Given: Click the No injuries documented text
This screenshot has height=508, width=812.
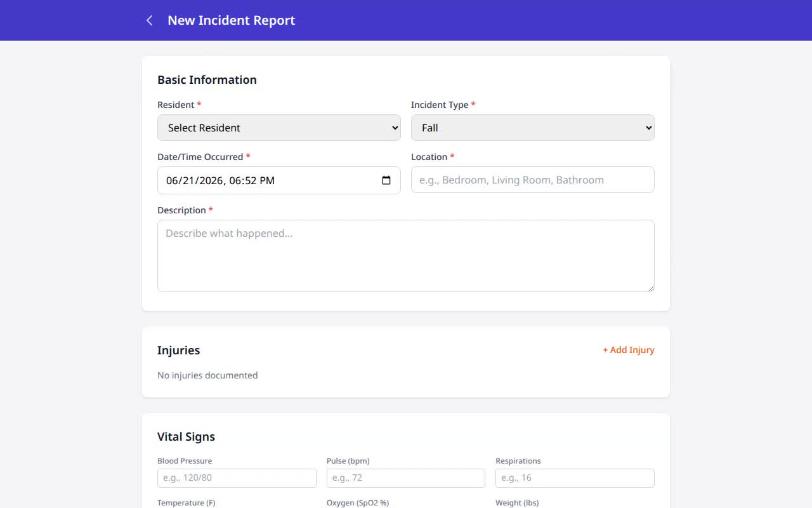Looking at the screenshot, I should pos(207,375).
